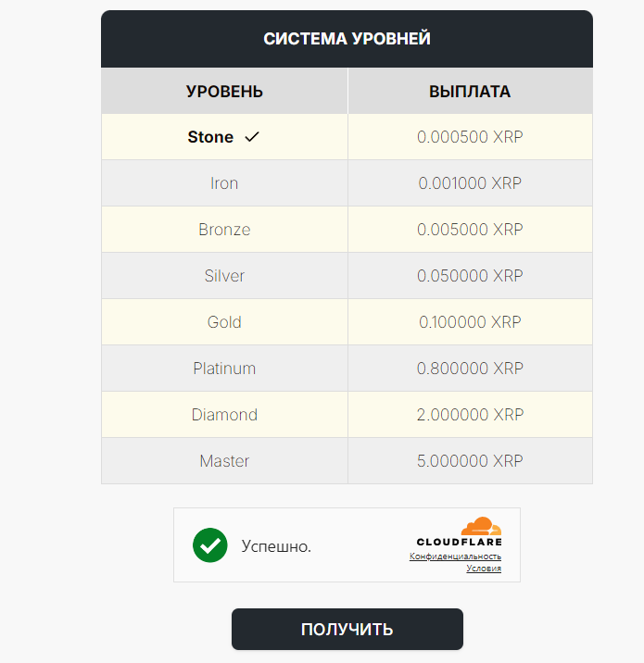This screenshot has height=663, width=644.
Task: Click the Bronze level name
Action: coord(224,230)
